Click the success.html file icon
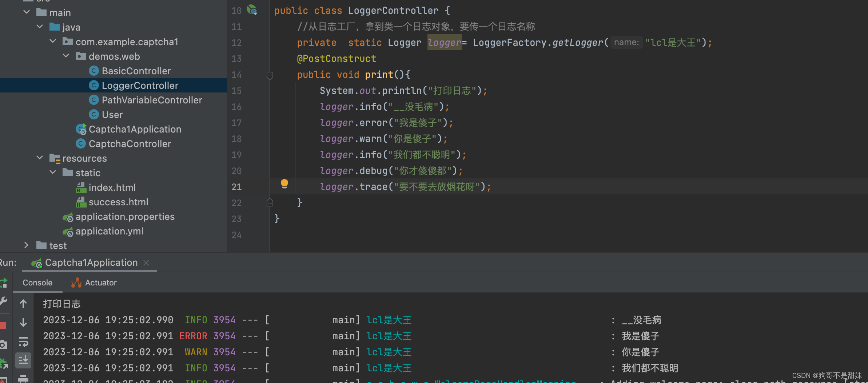The height and width of the screenshot is (383, 868). [x=81, y=202]
